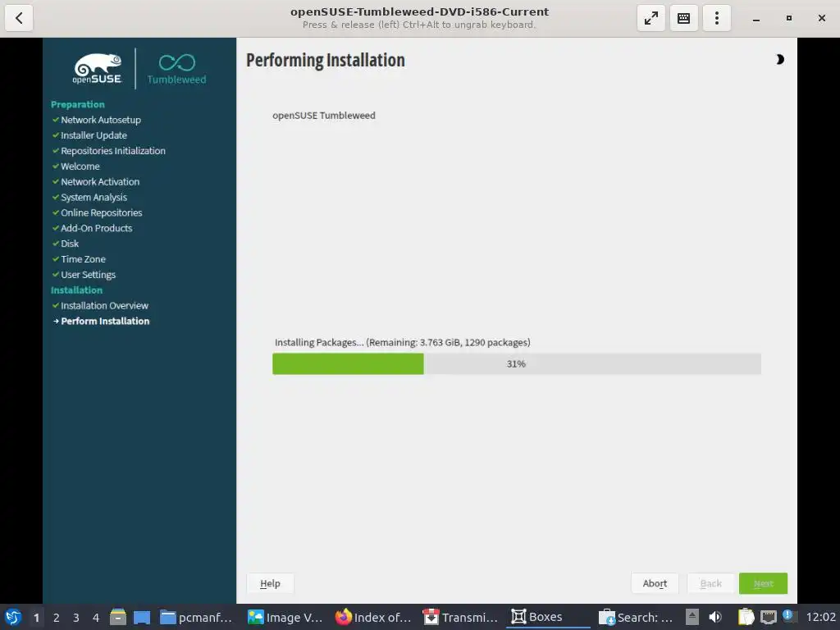Select Network Autosetup step
This screenshot has height=630, width=840.
pos(101,120)
